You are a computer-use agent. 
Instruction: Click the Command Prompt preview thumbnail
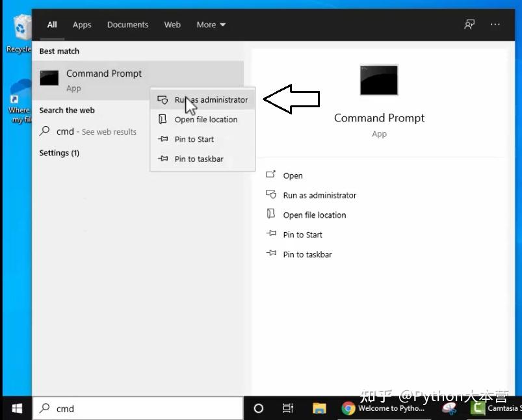point(379,80)
